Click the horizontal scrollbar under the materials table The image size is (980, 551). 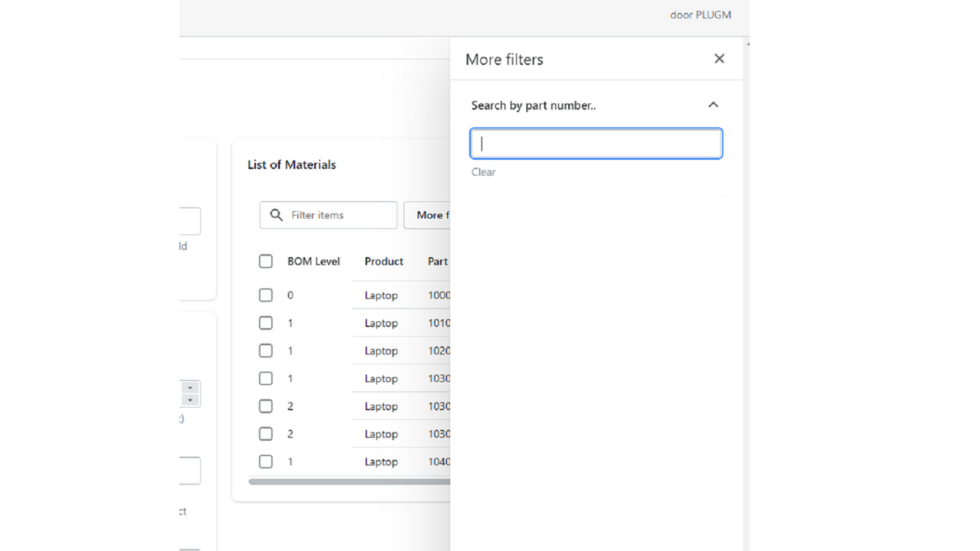(349, 482)
